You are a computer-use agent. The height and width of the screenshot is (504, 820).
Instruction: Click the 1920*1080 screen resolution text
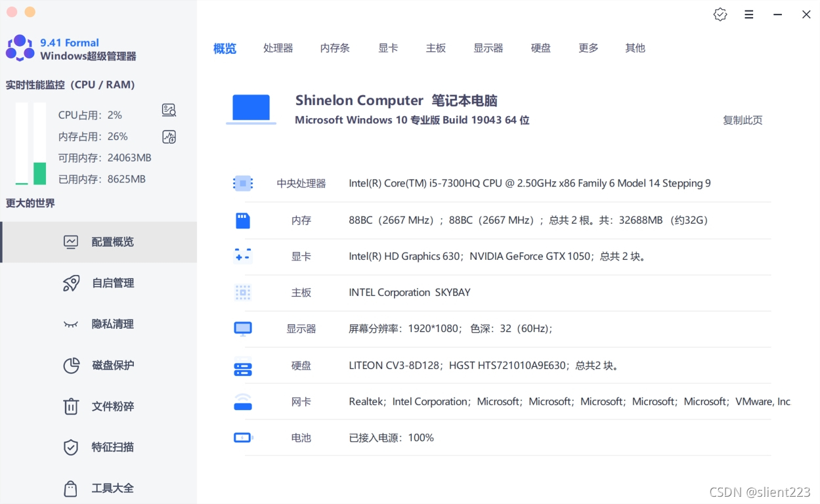pyautogui.click(x=433, y=329)
